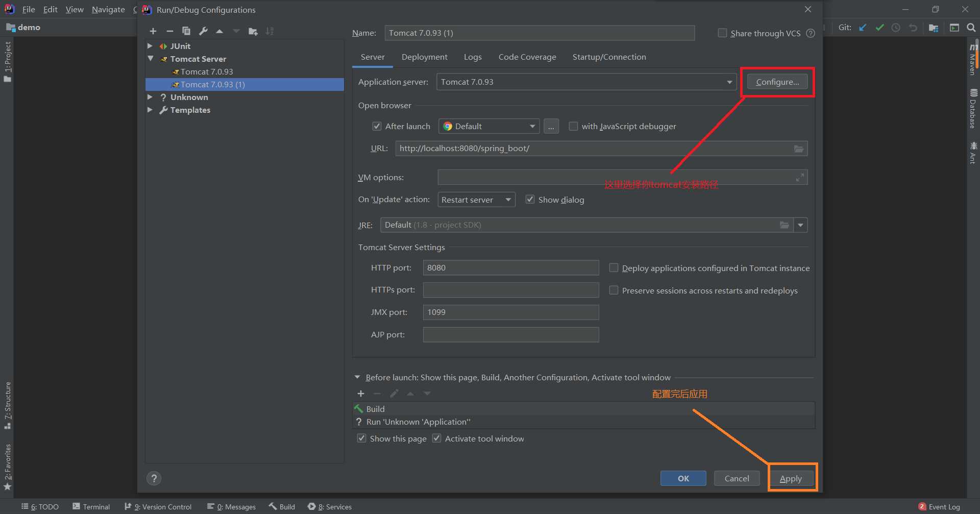Open Database tool window
This screenshot has height=514, width=980.
(x=973, y=108)
